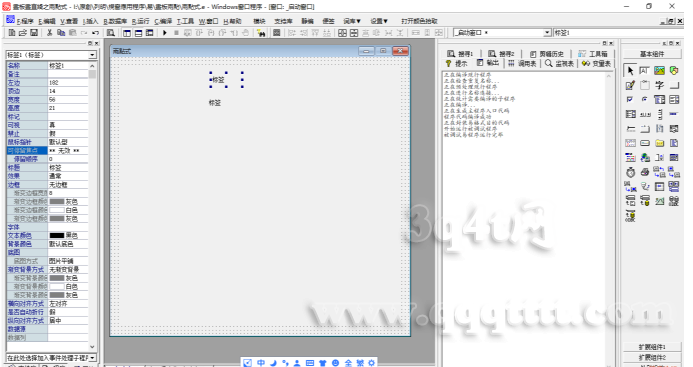Viewport: 693px width, 367px height.
Task: Click the '名称' property value field '标签1'
Action: [68, 65]
